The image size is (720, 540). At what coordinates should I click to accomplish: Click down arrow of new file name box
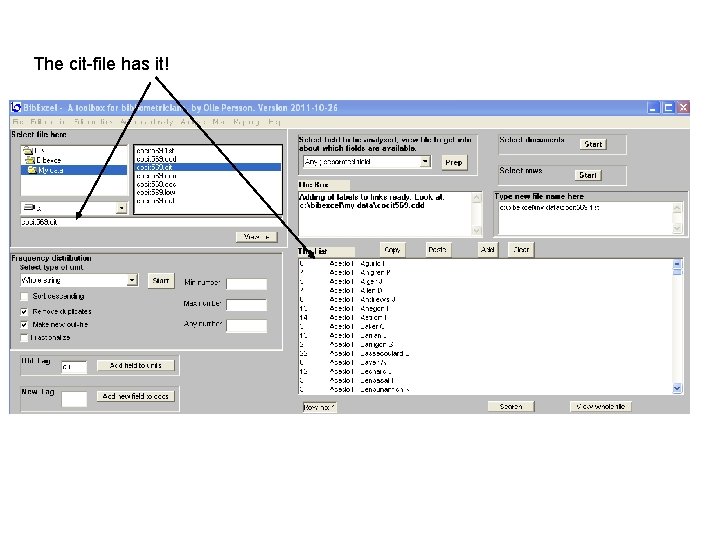(x=677, y=228)
